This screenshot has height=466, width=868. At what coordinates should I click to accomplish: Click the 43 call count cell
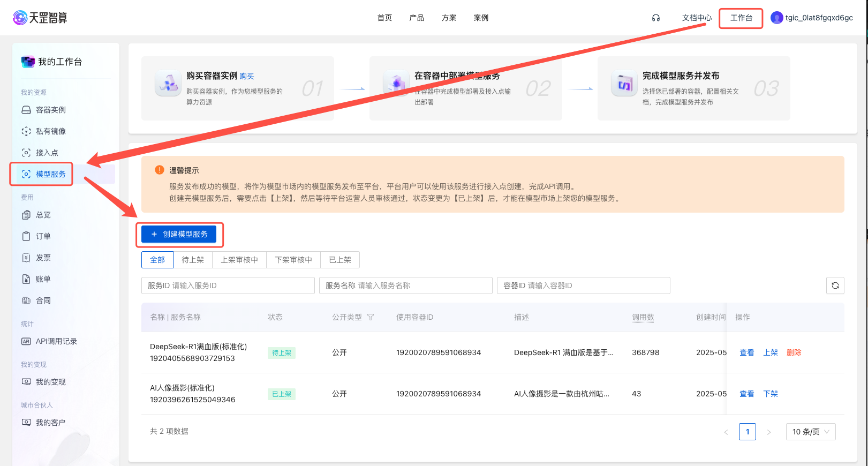pyautogui.click(x=637, y=394)
